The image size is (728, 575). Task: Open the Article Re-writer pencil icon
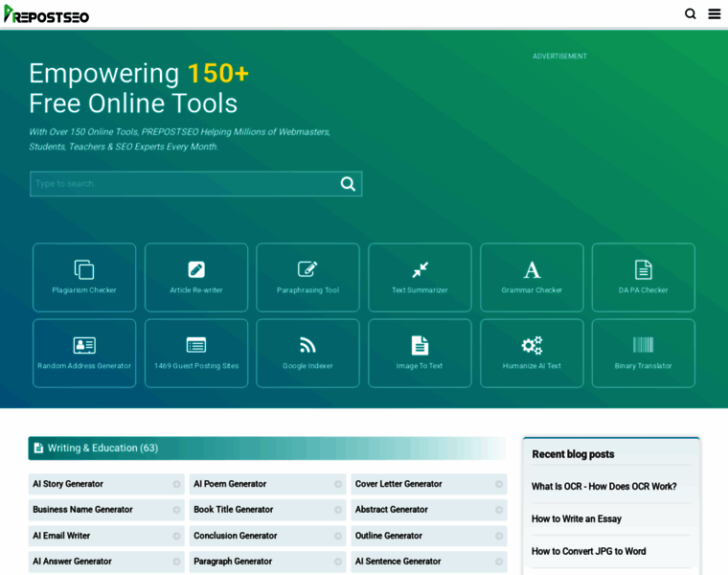point(196,269)
